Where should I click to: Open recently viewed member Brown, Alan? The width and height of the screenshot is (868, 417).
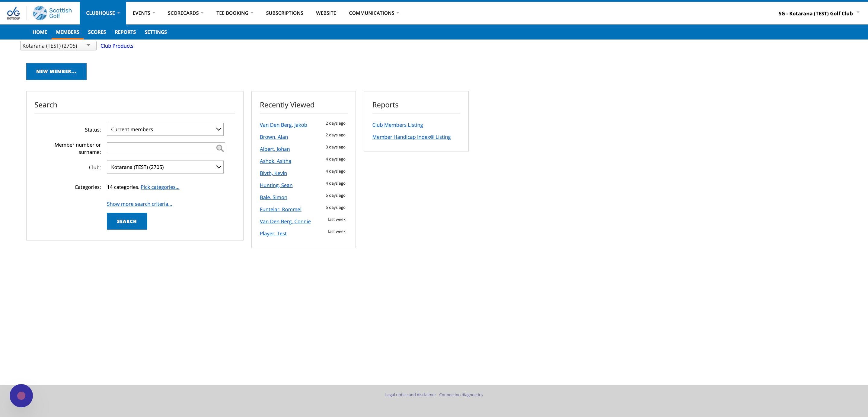[x=274, y=137]
